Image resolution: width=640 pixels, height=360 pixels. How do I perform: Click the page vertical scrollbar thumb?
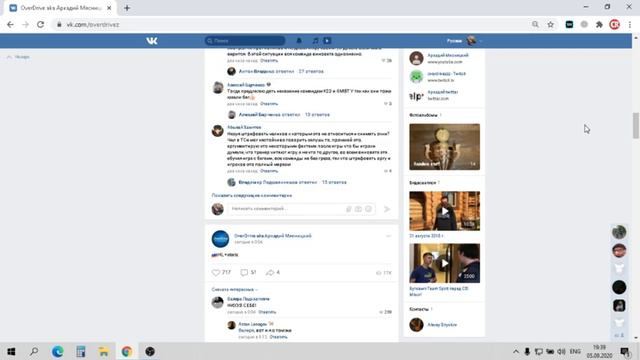tap(636, 125)
